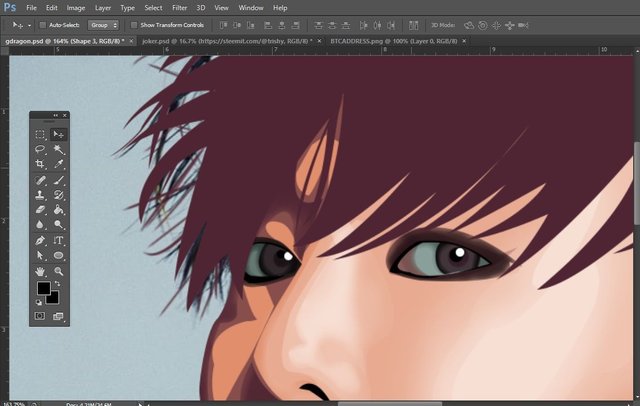Select the Rectangular Marquee tool
Image resolution: width=640 pixels, height=406 pixels.
[40, 133]
